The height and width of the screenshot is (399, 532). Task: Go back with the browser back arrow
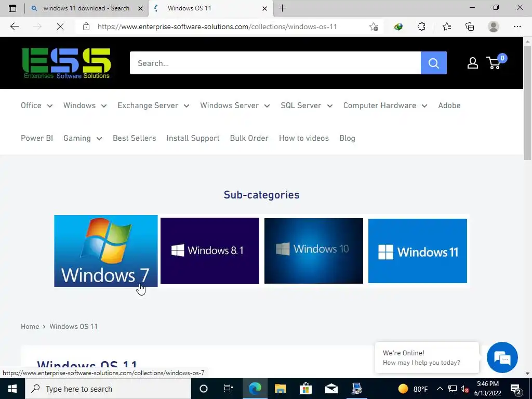14,26
